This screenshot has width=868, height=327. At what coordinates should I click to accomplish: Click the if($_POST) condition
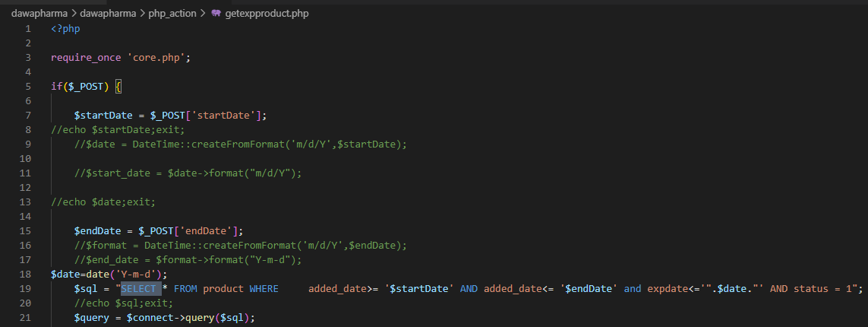tap(80, 86)
